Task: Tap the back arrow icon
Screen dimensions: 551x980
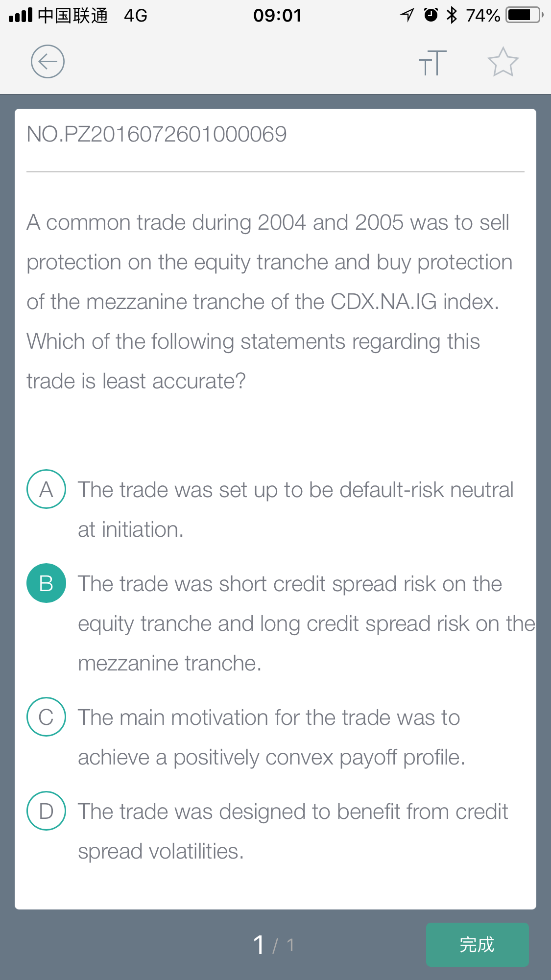Action: click(48, 62)
